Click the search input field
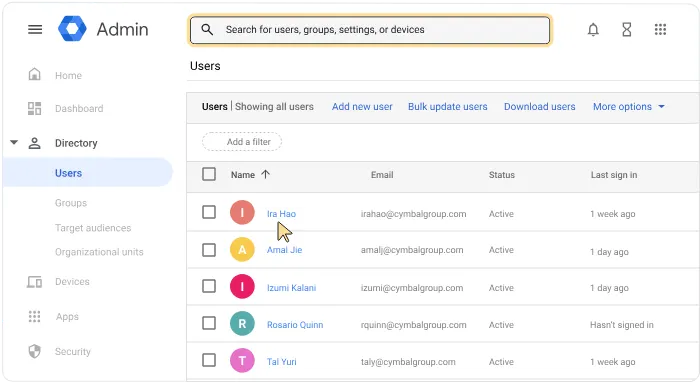This screenshot has width=700, height=390. 370,30
